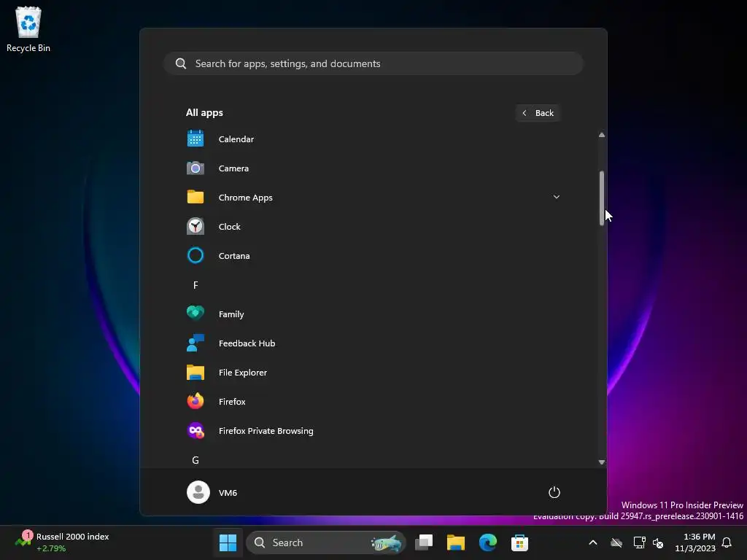The height and width of the screenshot is (560, 747).
Task: Click the muted volume tray icon
Action: (x=658, y=542)
